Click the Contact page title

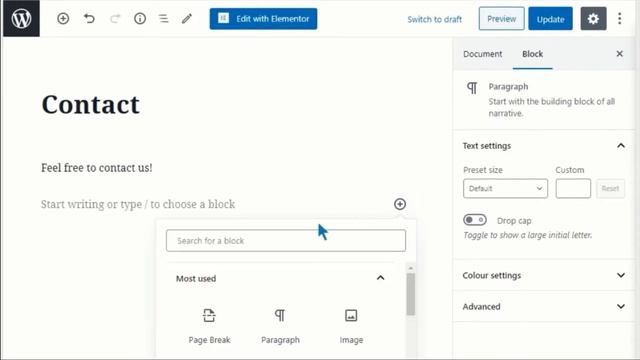click(91, 104)
